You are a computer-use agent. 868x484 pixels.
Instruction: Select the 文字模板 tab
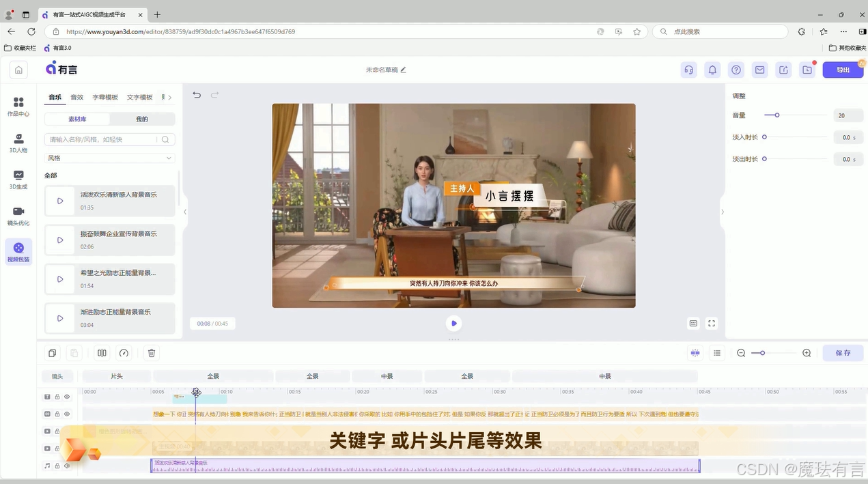[140, 98]
